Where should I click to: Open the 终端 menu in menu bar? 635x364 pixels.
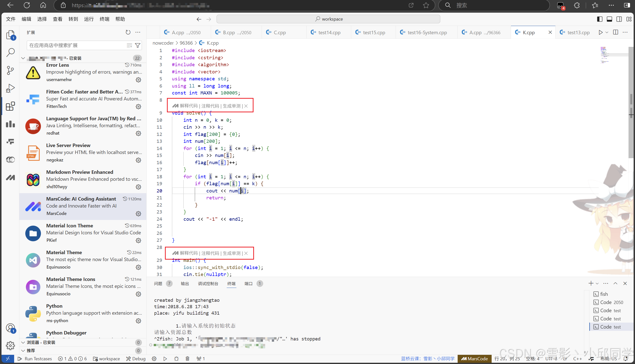click(104, 19)
